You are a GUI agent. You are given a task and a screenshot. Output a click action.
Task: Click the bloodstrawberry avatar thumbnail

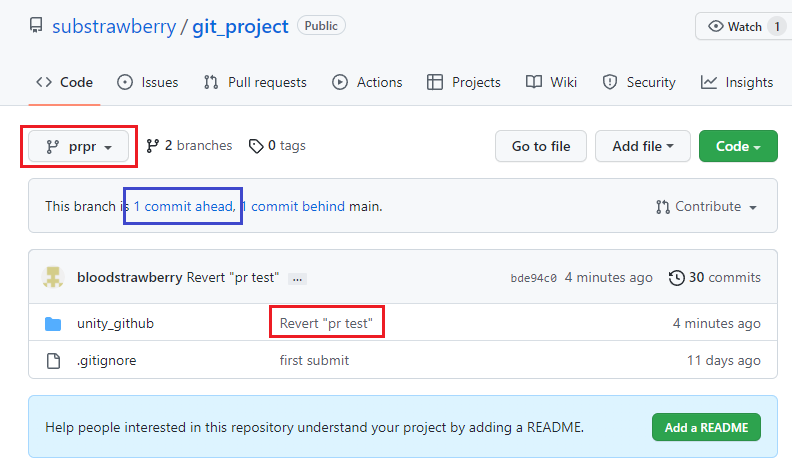[x=53, y=277]
